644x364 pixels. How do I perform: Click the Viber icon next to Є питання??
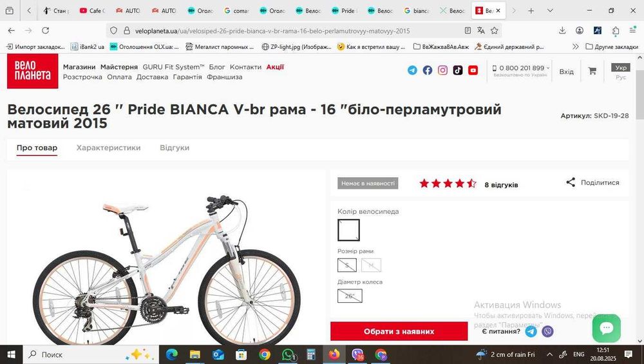pos(547,331)
